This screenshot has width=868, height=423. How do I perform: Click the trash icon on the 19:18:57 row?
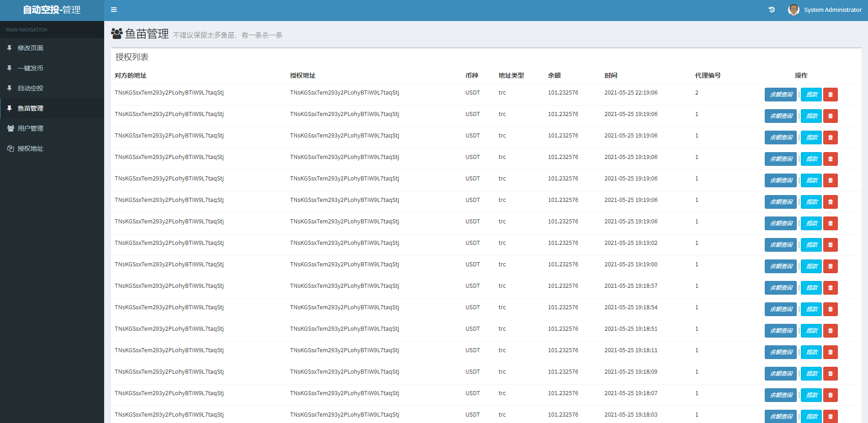[x=830, y=288]
